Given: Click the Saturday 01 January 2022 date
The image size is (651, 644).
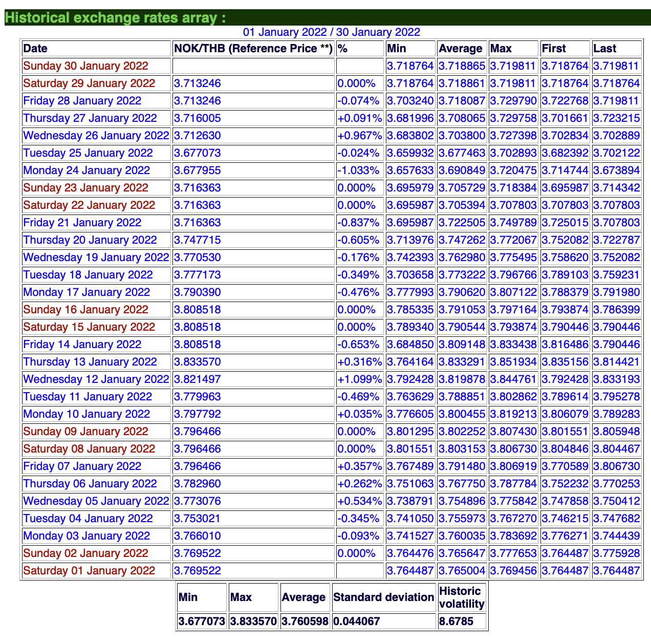Looking at the screenshot, I should click(89, 571).
